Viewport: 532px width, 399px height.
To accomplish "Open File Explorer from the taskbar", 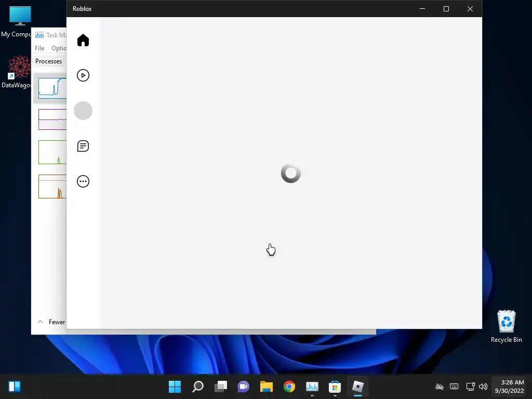I will [267, 387].
